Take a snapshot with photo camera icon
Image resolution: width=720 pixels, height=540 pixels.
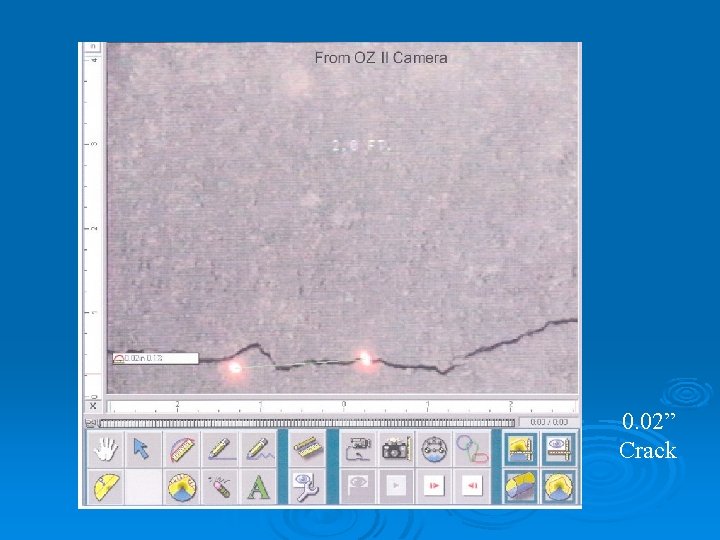coord(396,449)
